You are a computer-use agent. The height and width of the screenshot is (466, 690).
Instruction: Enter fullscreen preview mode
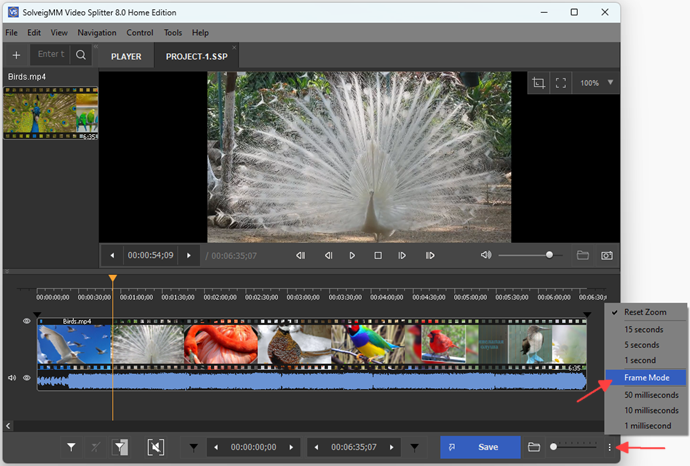pos(561,83)
